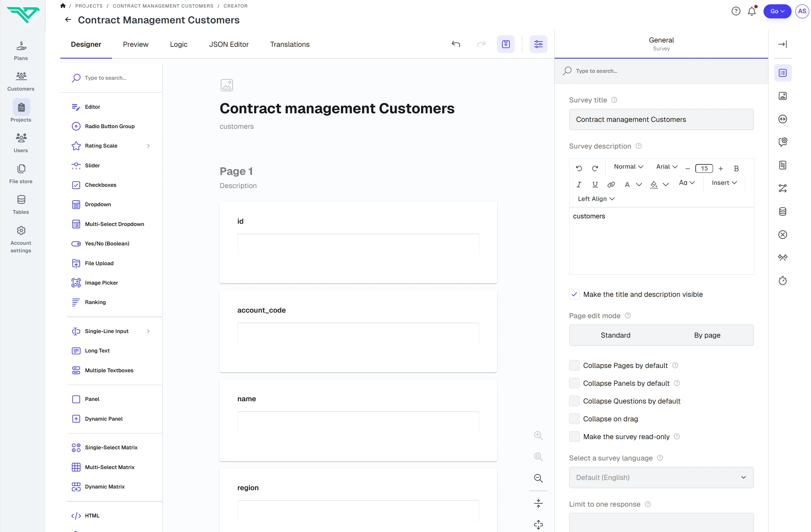Screen dimensions: 811x532
Task: Open the survey language dropdown
Action: pyautogui.click(x=661, y=478)
